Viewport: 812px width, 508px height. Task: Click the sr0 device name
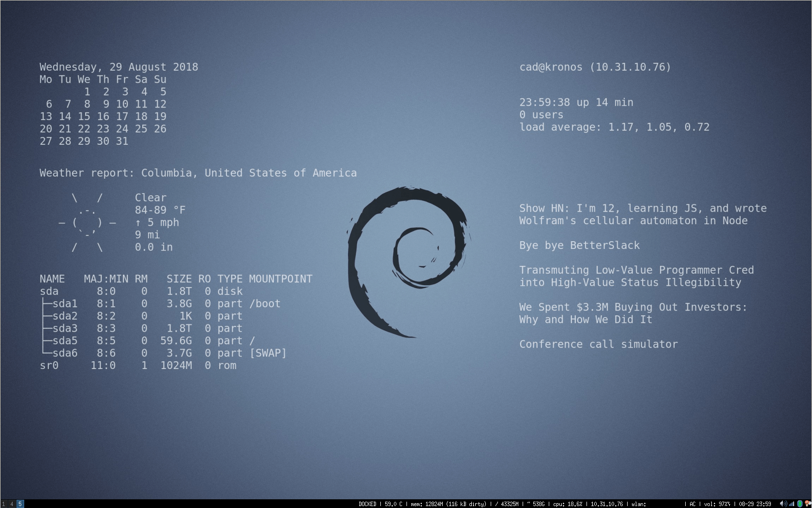pyautogui.click(x=49, y=366)
